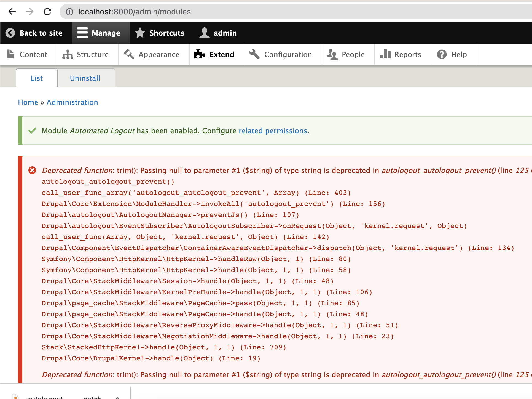Viewport: 532px width, 399px height.
Task: Click the StackMiddleware\Session->handle trace line
Action: (x=188, y=281)
